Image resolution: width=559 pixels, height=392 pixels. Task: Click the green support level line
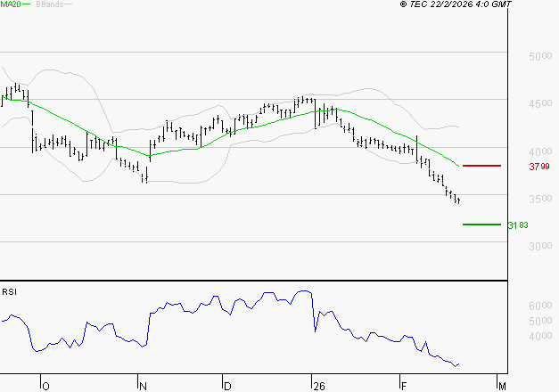[481, 225]
